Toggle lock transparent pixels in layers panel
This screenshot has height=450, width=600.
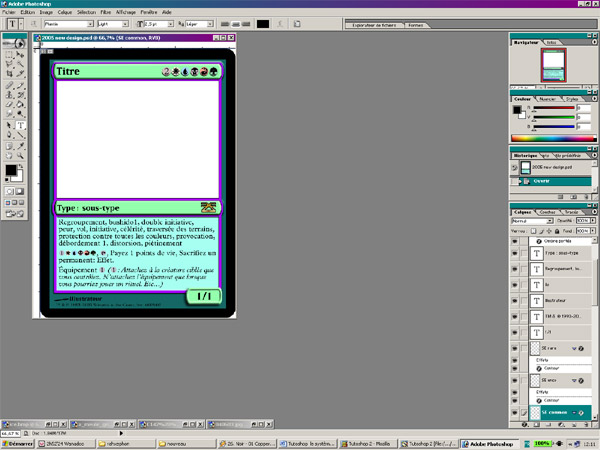pos(533,231)
